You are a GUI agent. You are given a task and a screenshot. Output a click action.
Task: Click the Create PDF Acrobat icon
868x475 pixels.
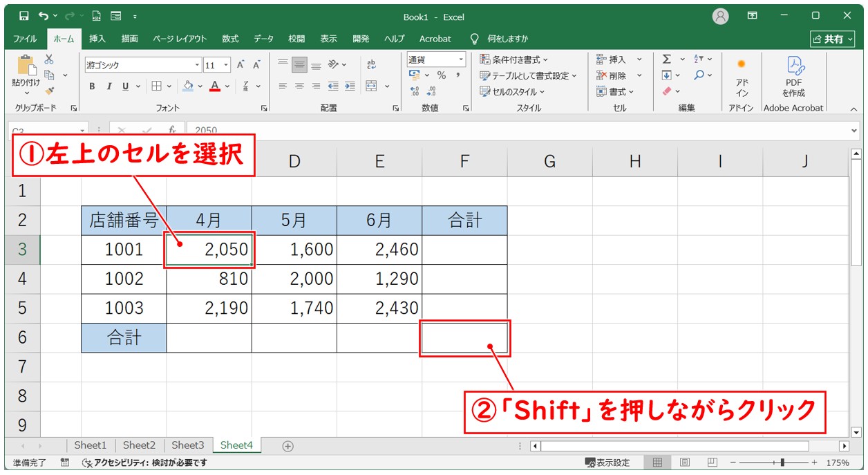pos(793,76)
